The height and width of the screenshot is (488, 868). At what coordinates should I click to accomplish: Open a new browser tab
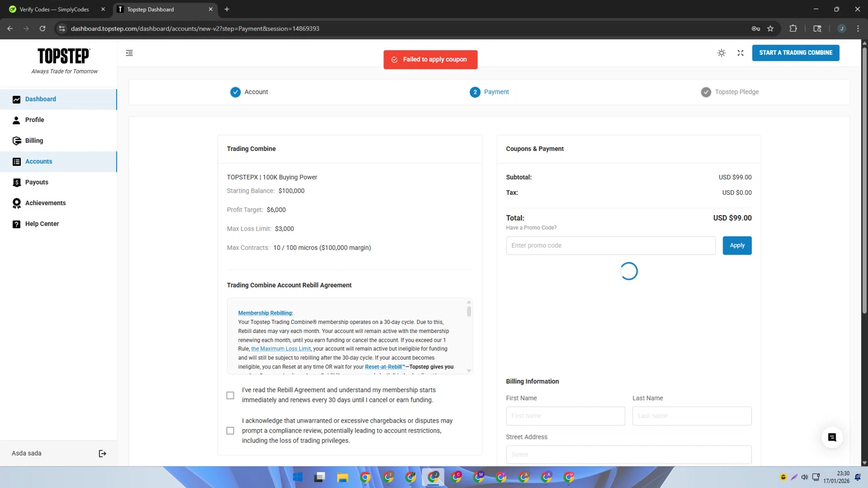point(227,9)
